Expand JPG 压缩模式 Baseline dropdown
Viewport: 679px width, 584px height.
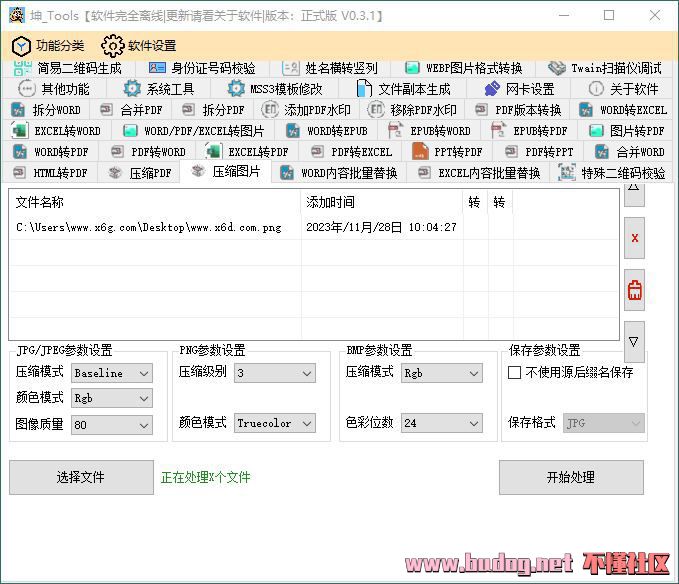[112, 373]
